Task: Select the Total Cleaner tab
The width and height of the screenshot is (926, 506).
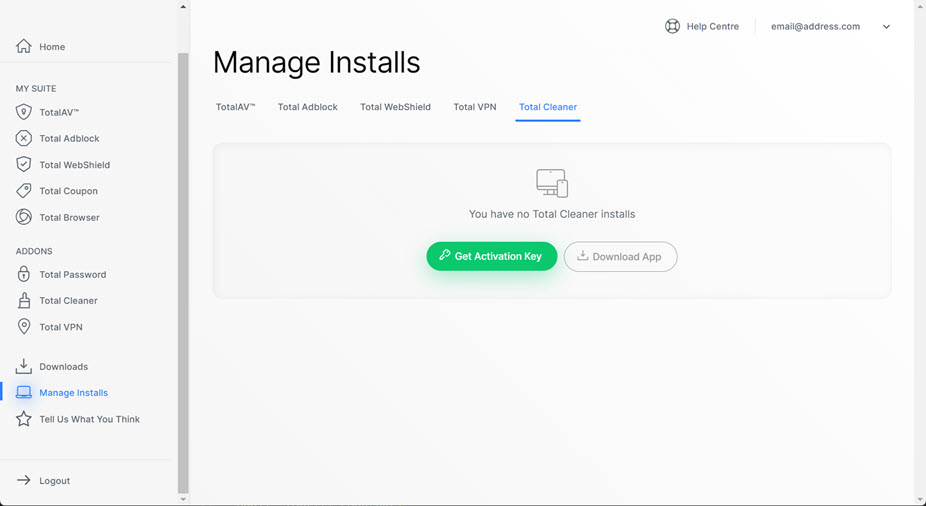Action: coord(548,107)
